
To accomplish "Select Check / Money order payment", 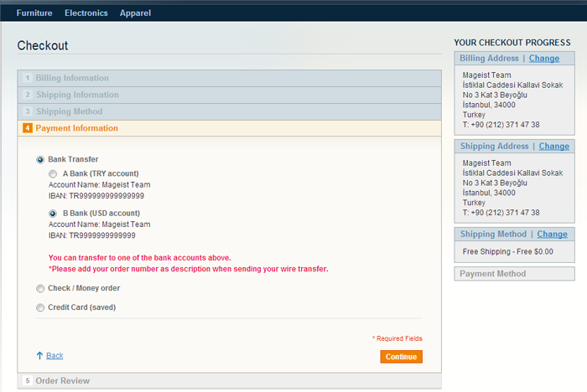I will click(40, 288).
